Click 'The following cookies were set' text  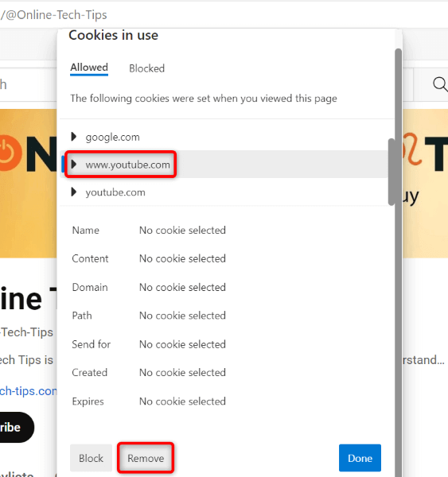click(x=204, y=99)
